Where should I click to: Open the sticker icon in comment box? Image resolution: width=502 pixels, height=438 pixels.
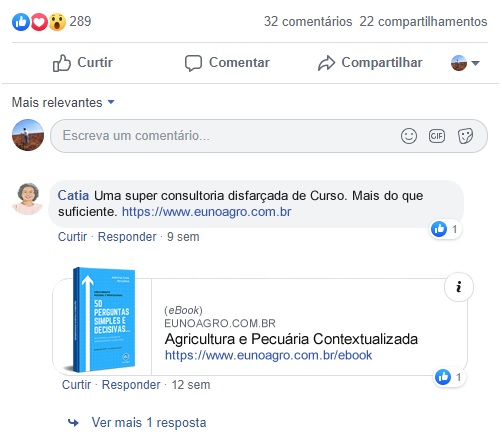pos(465,136)
